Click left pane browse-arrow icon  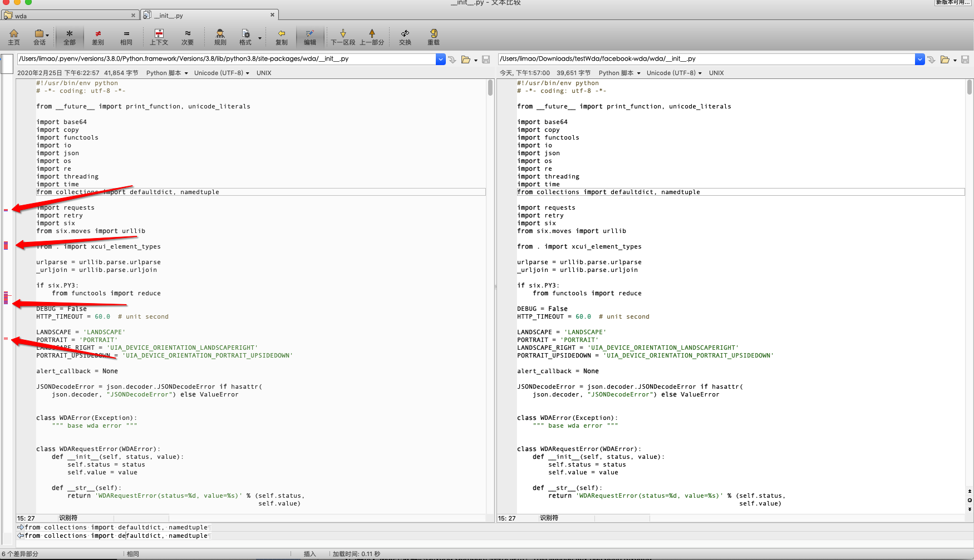pyautogui.click(x=452, y=60)
